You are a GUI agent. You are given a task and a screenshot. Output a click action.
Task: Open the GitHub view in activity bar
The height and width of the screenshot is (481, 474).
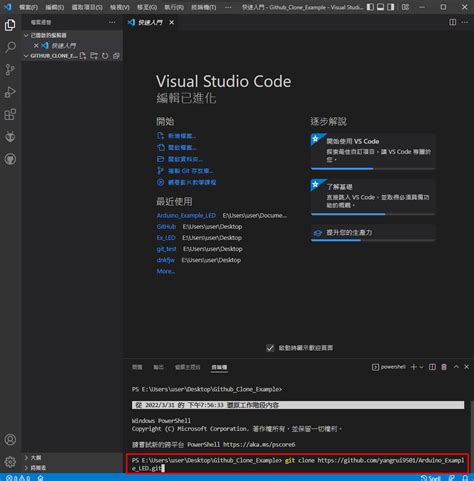(x=10, y=159)
